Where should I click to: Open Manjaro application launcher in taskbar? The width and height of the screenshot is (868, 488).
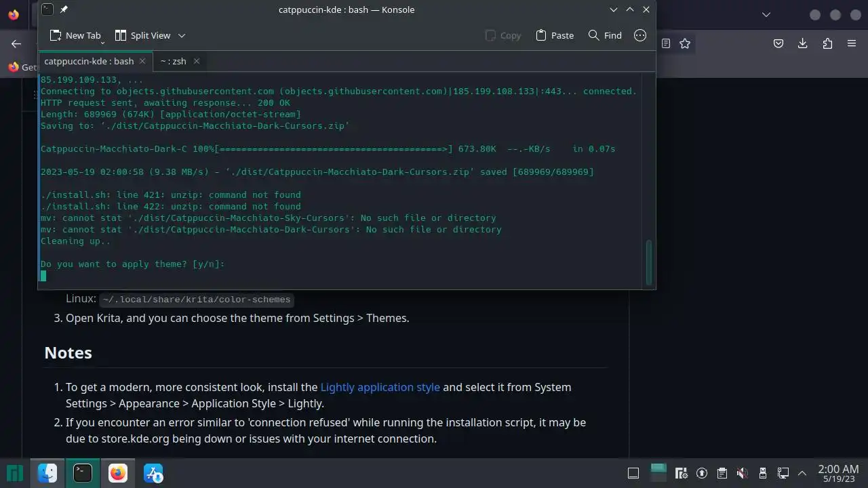pyautogui.click(x=15, y=473)
